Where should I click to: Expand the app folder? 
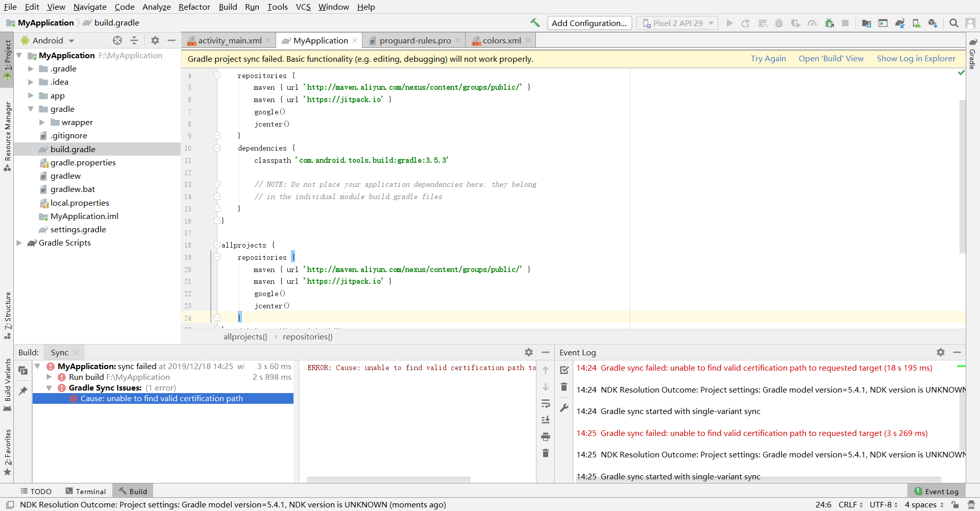pyautogui.click(x=31, y=95)
